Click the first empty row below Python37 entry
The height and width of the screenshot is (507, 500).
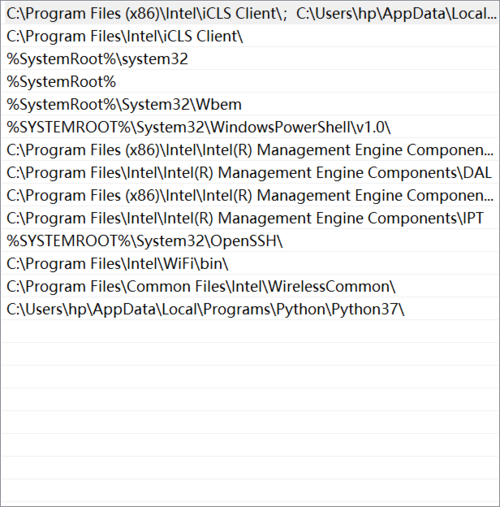(x=251, y=332)
